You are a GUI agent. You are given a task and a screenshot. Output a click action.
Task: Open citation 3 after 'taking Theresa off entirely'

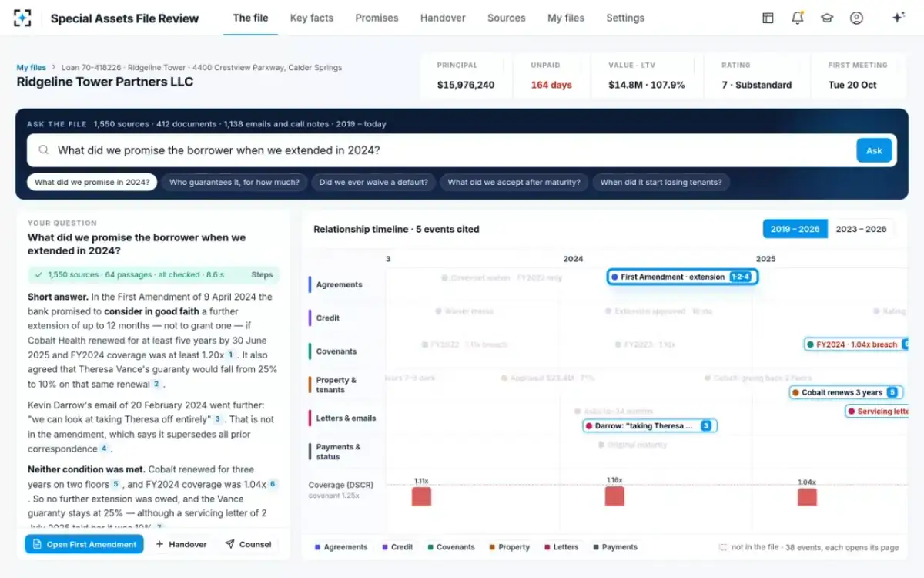pyautogui.click(x=218, y=419)
